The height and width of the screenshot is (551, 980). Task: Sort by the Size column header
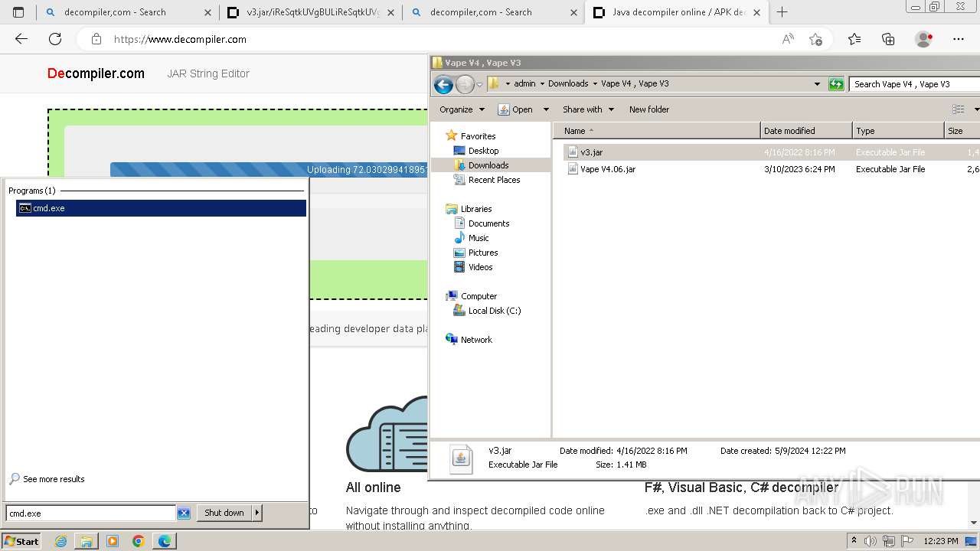click(x=962, y=131)
